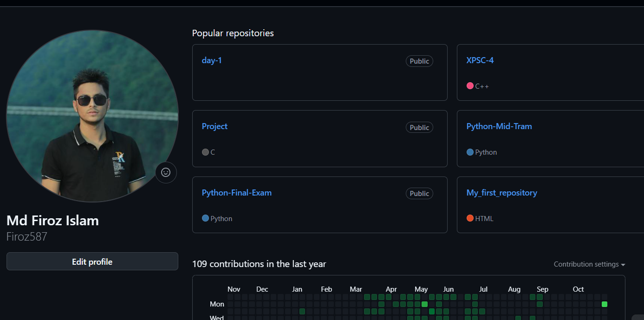The width and height of the screenshot is (644, 320).
Task: Click the Public badge on day-1
Action: coord(419,61)
